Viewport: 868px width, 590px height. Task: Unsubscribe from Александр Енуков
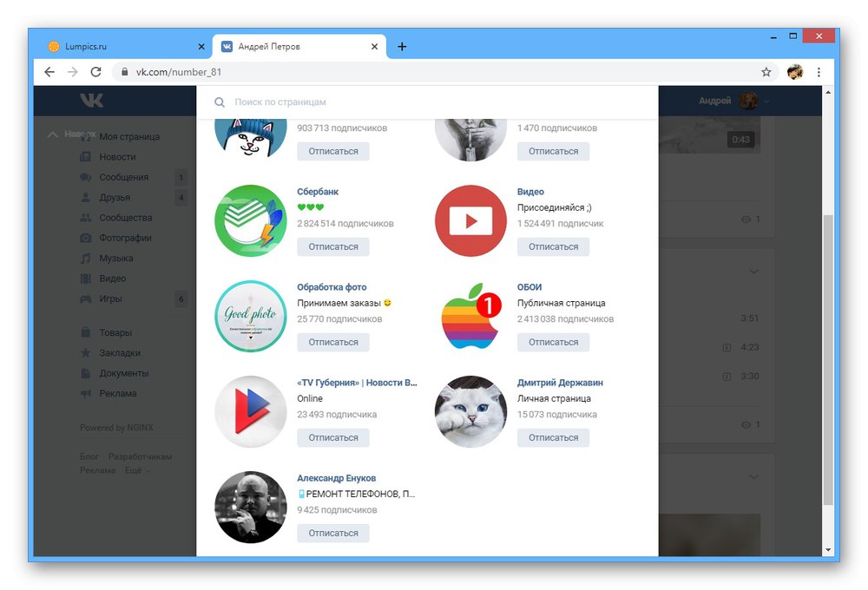pyautogui.click(x=333, y=533)
